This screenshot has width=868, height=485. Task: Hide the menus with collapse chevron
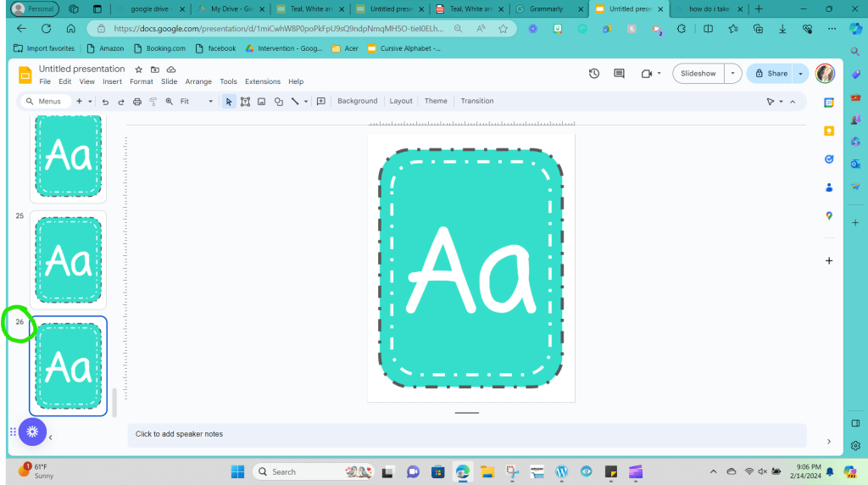pos(793,101)
